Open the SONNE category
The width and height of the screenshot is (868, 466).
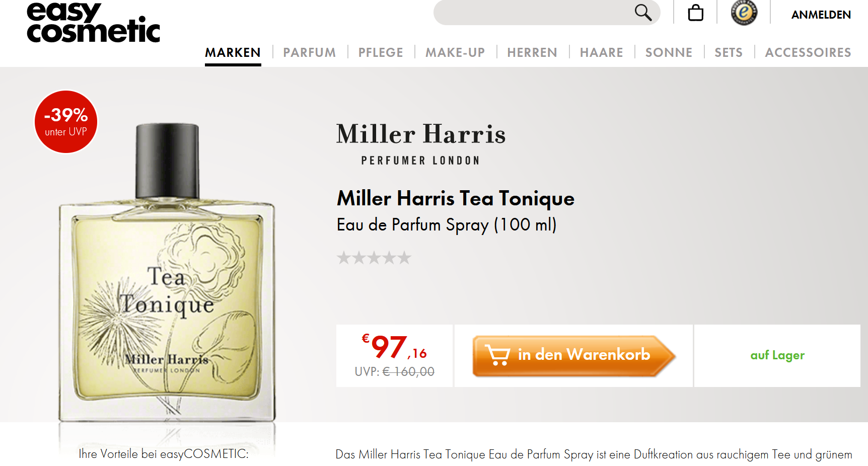pyautogui.click(x=669, y=53)
